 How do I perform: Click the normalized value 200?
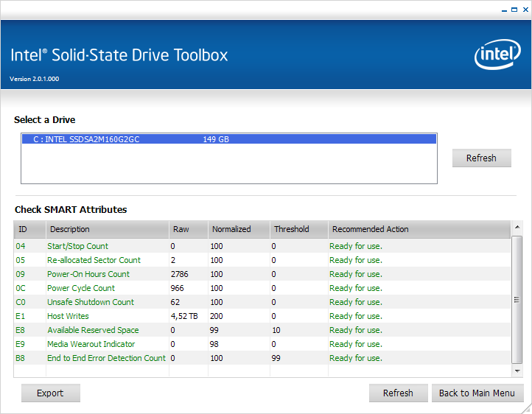pos(217,316)
